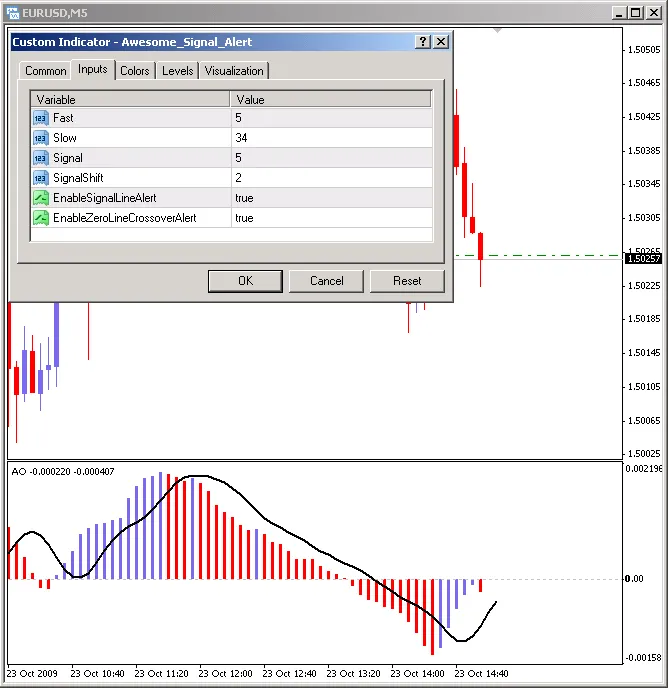Toggle the EnableSignalLineAlert true value
The width and height of the screenshot is (668, 688).
[331, 198]
